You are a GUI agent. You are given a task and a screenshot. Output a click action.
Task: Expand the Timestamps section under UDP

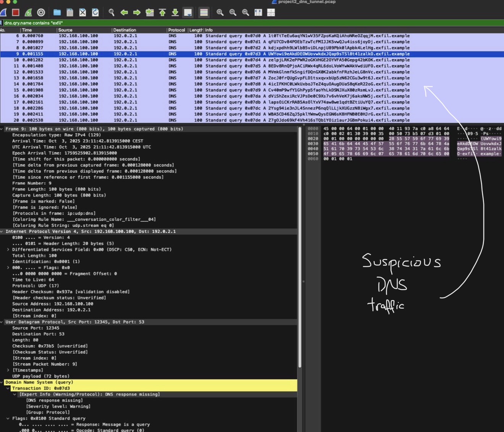point(8,370)
